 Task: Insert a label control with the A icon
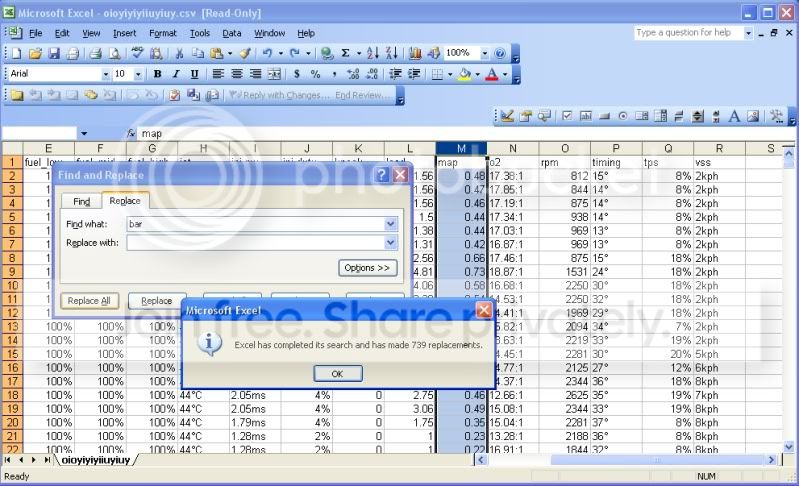tap(734, 116)
